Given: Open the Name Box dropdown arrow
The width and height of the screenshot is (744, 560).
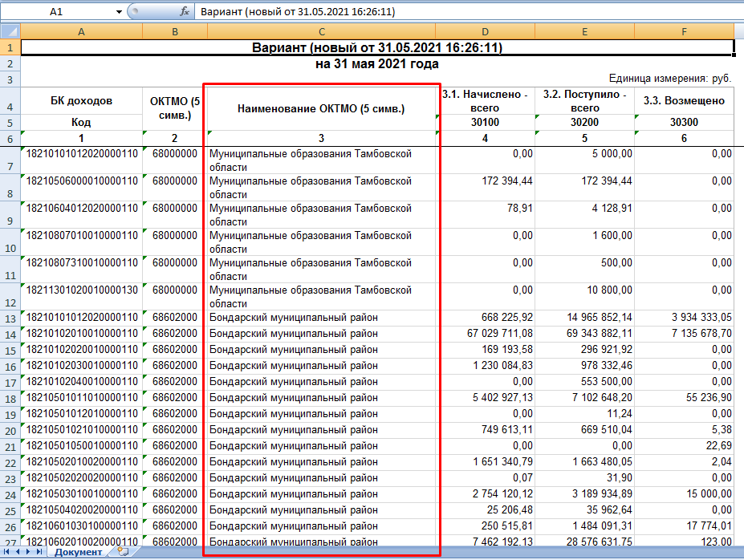Looking at the screenshot, I should tap(119, 12).
